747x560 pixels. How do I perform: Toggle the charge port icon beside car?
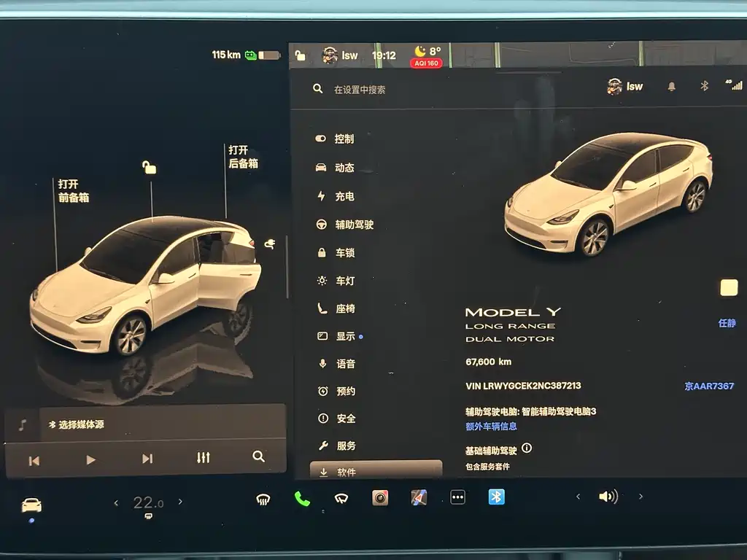tap(269, 244)
